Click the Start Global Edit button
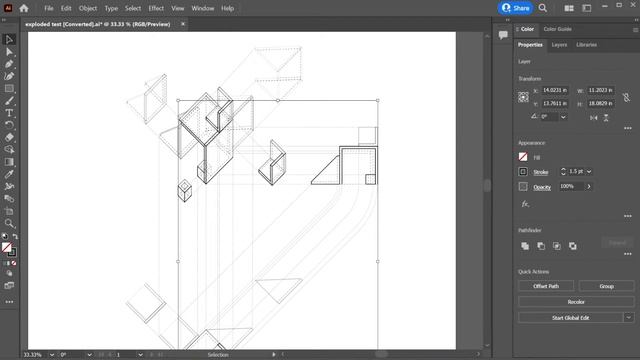This screenshot has width=640, height=360. [x=571, y=318]
